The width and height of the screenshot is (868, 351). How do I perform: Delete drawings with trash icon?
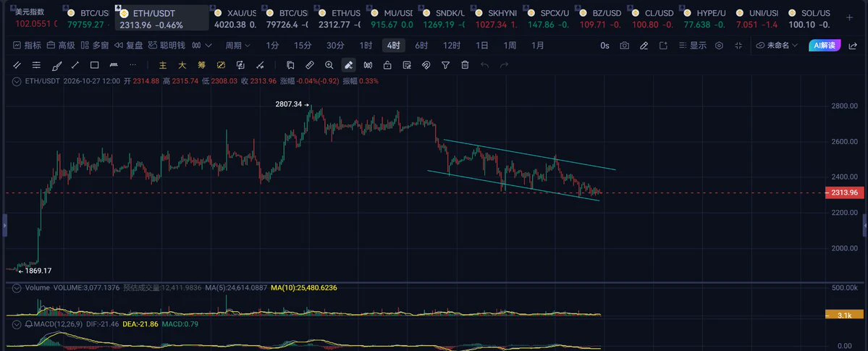pos(465,65)
